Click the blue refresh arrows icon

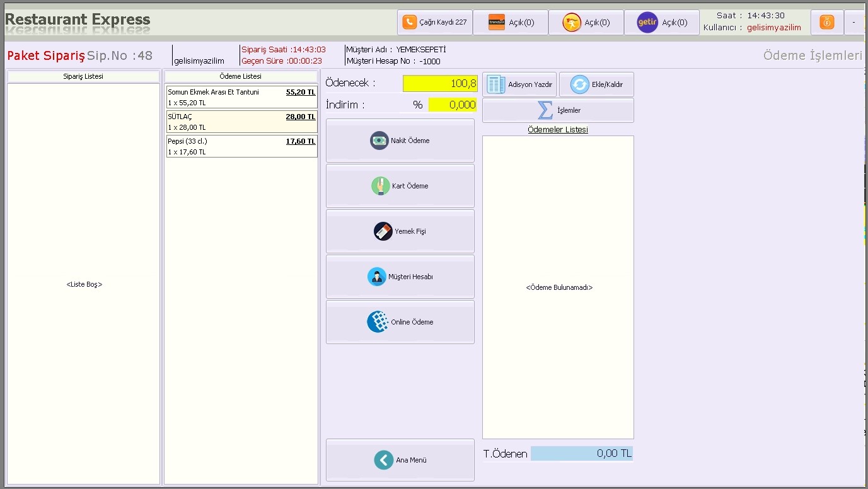point(579,84)
